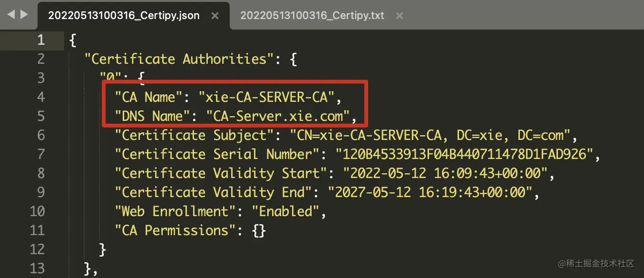Click the closing brace on line 12

coord(103,250)
